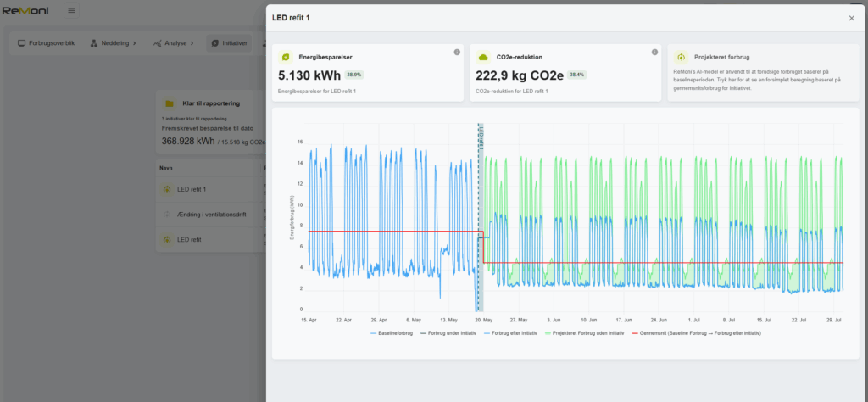The width and height of the screenshot is (868, 402).
Task: Open the hamburger menu next to ReMoni logo
Action: point(71,10)
